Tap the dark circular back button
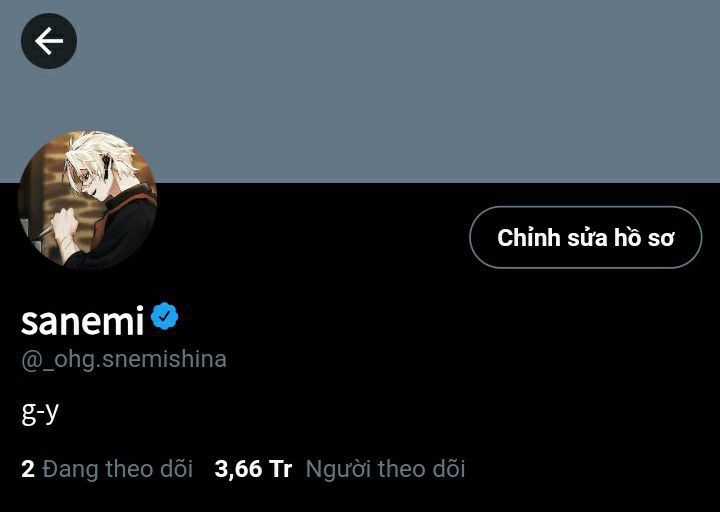 49,41
